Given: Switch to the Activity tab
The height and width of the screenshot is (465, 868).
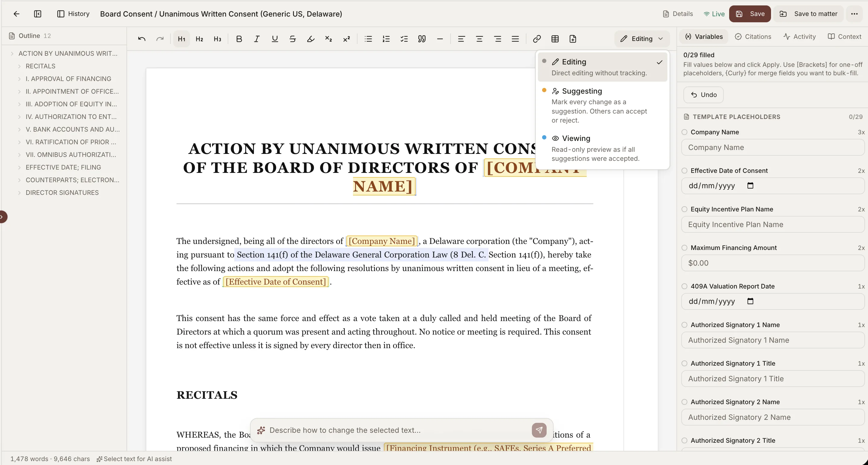Looking at the screenshot, I should 800,36.
